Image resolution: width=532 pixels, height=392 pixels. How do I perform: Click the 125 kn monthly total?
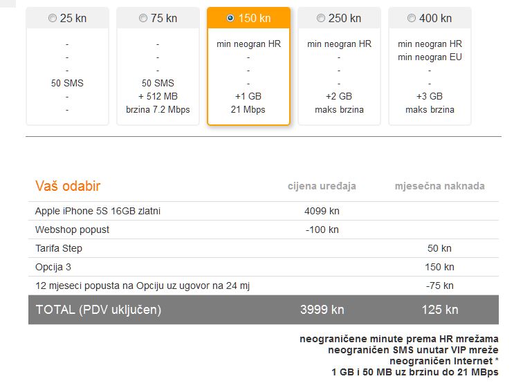[440, 310]
